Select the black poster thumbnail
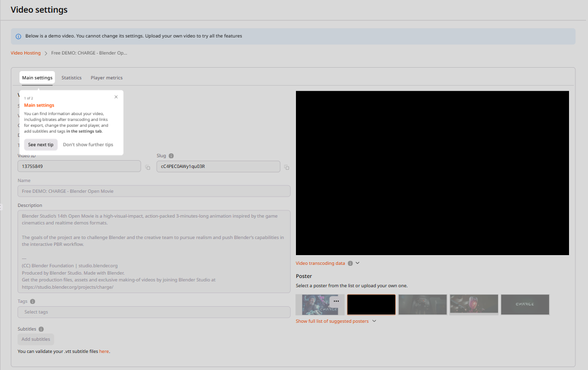Screen dimensions: 588x370 371,305
